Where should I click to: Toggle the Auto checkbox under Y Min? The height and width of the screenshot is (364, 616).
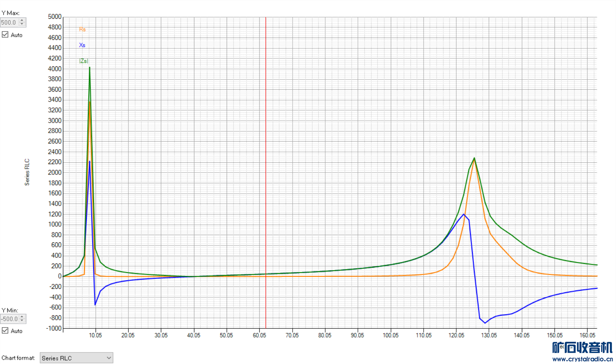[x=5, y=331]
